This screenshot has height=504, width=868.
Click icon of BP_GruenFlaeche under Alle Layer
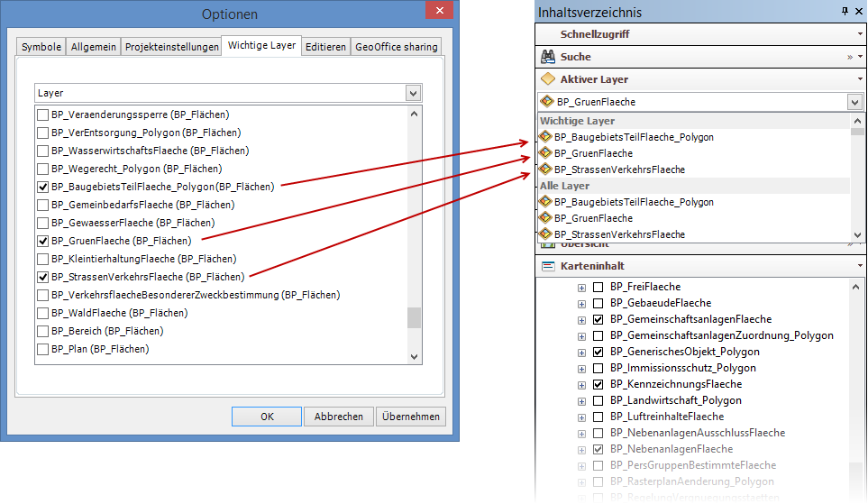click(x=546, y=217)
